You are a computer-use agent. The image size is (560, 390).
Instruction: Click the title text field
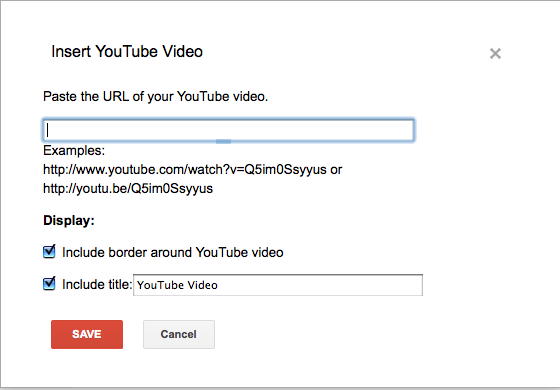click(x=278, y=285)
